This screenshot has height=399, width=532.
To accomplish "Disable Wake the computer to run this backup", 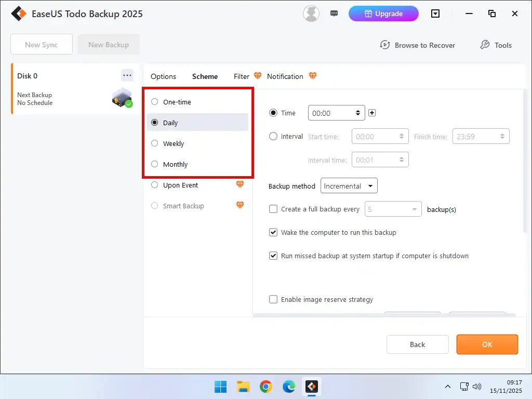I will click(273, 232).
